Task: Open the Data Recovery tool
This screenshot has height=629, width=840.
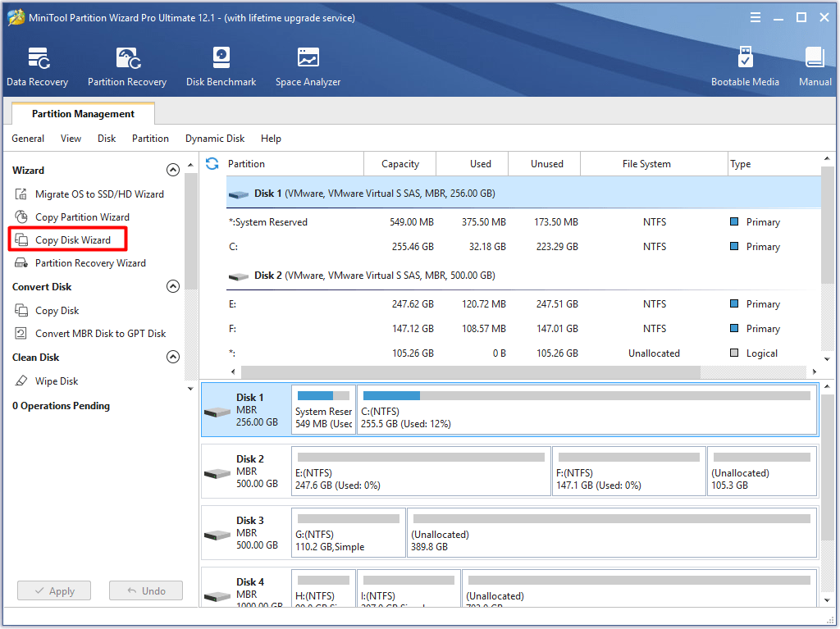Action: coord(37,66)
